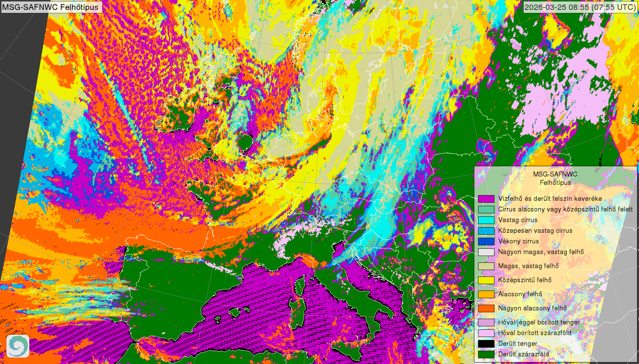The height and width of the screenshot is (364, 639).
Task: Pick the cyan Vastag cirrus swatch
Action: 486,220
